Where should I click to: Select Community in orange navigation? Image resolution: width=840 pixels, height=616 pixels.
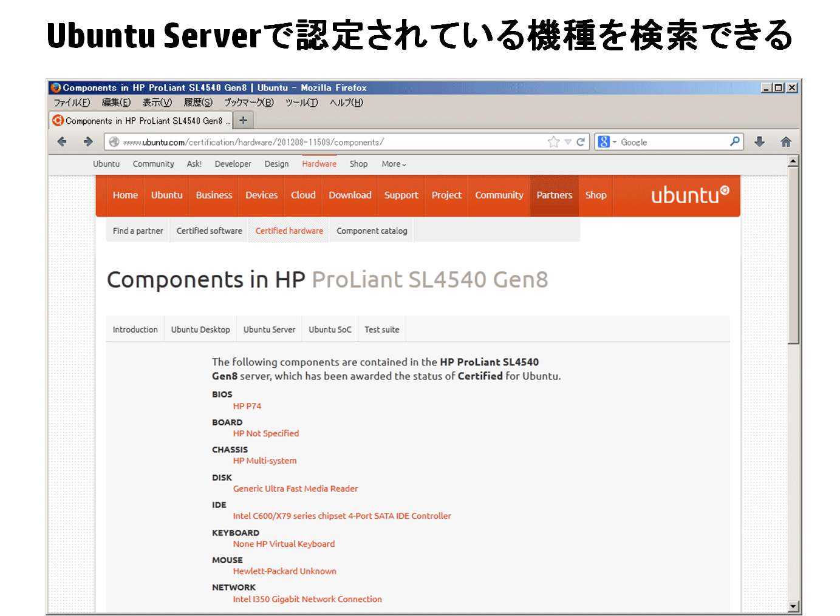[x=499, y=195]
